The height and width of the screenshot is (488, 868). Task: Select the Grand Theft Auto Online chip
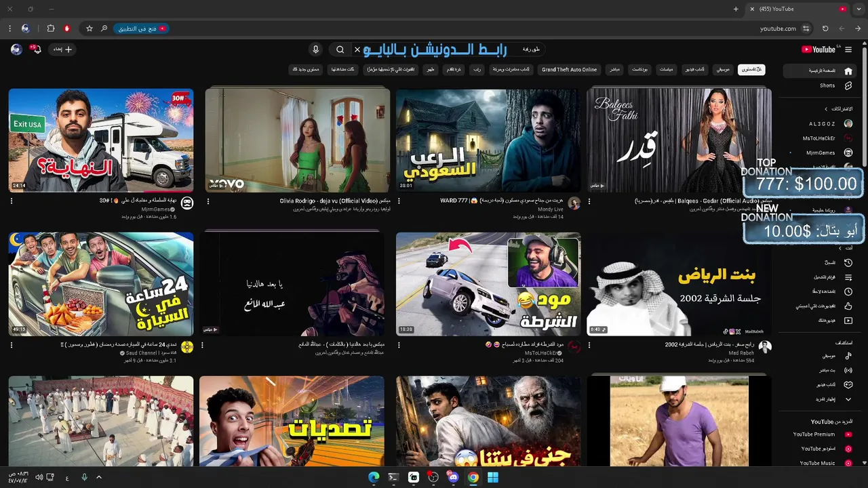[x=570, y=69]
